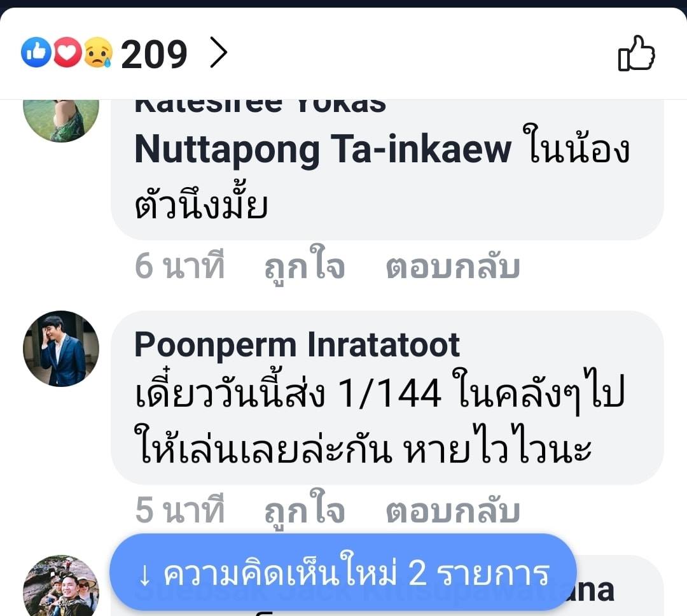Open the 209 reactions count
The width and height of the screenshot is (687, 616).
point(154,54)
